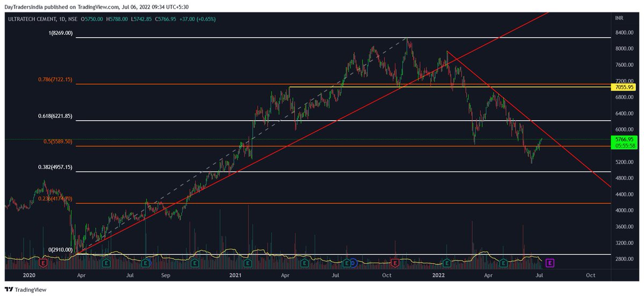Click the low value L5742.85

(142, 18)
